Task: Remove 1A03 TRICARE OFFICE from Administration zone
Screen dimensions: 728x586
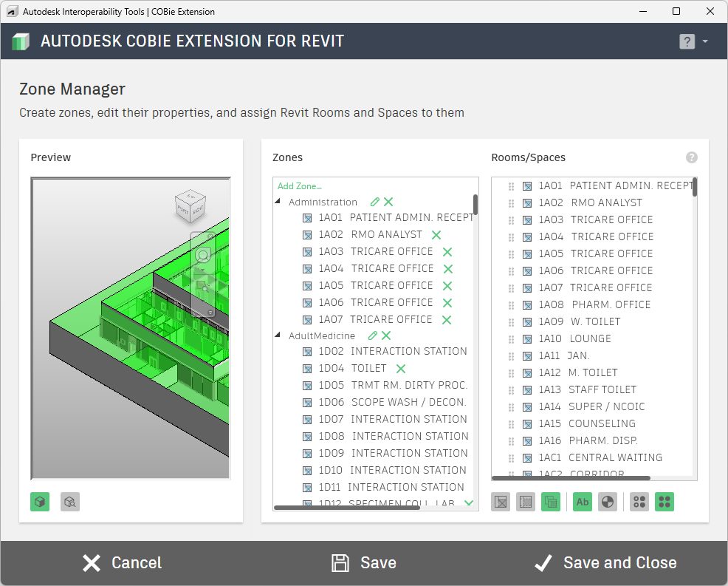Action: click(447, 252)
